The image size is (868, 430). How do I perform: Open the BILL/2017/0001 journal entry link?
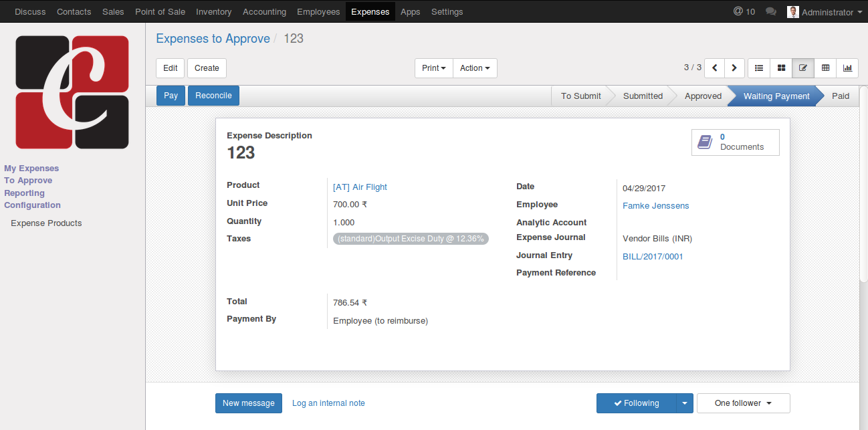coord(653,257)
